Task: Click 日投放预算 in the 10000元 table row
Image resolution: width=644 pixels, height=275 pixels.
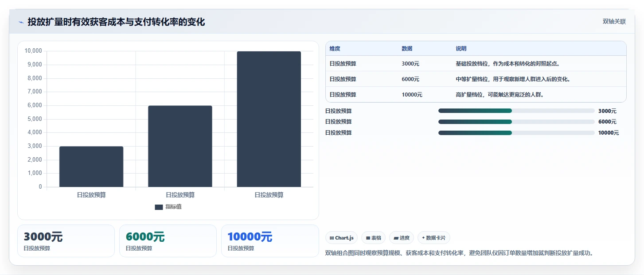Action: pos(343,95)
